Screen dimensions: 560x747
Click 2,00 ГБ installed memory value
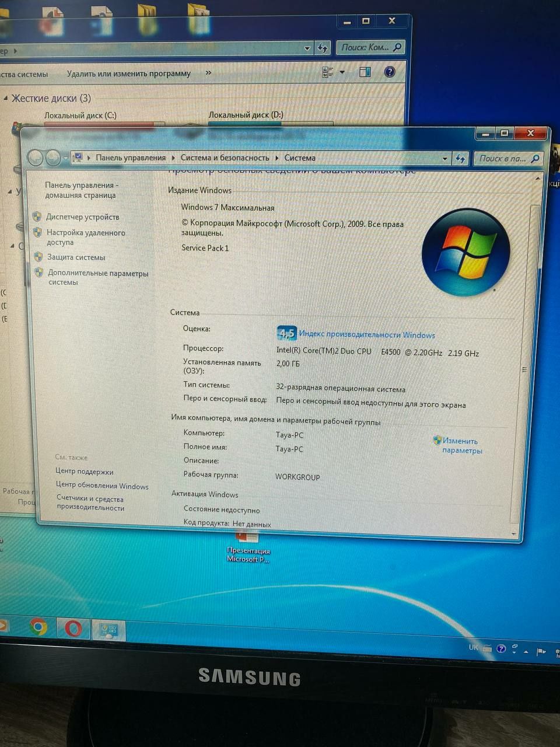288,364
